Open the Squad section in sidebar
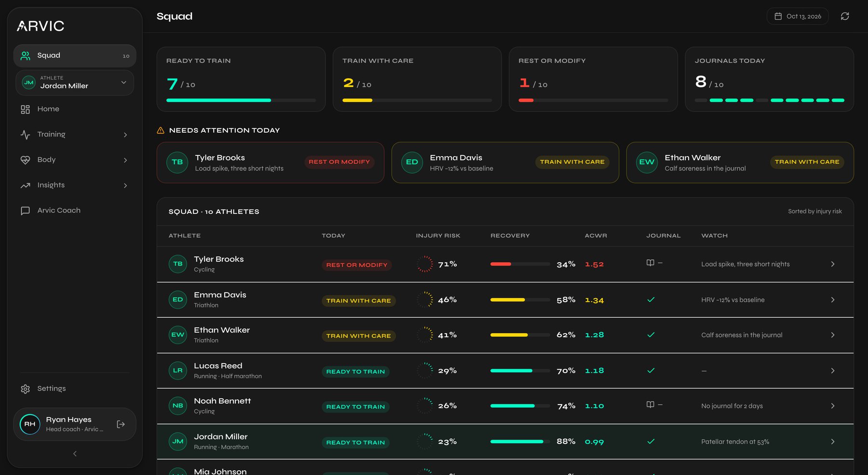The width and height of the screenshot is (868, 475). [75, 56]
